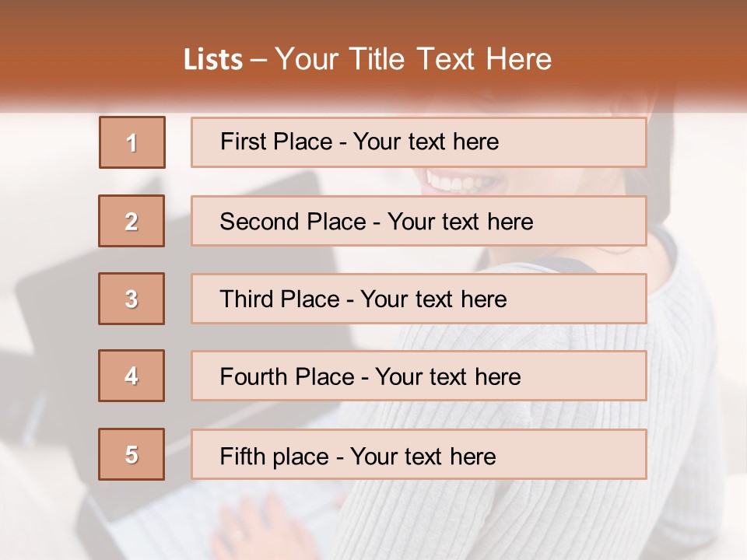Viewport: 747px width, 560px height.
Task: Click the number 5 box
Action: point(132,454)
